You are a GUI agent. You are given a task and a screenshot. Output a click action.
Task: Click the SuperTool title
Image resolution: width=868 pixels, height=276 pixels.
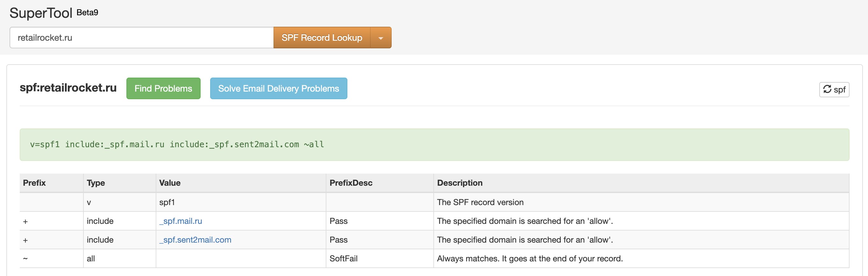41,13
